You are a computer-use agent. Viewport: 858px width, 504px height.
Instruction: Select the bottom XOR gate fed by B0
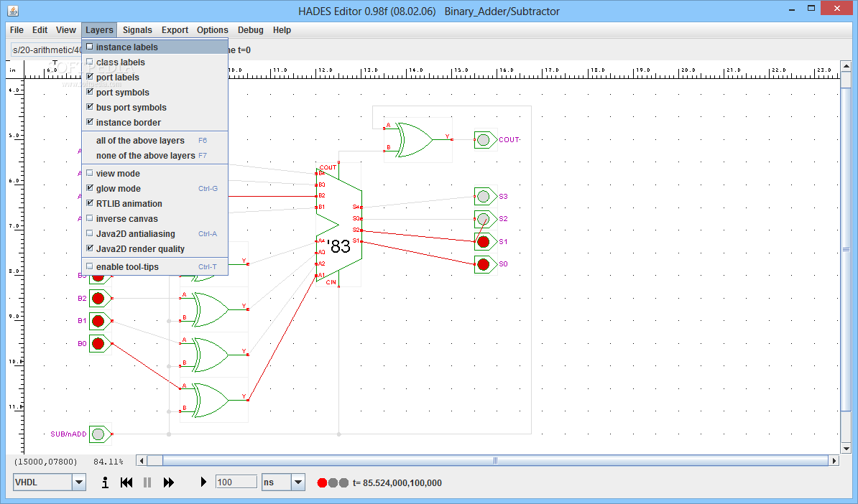click(x=213, y=400)
